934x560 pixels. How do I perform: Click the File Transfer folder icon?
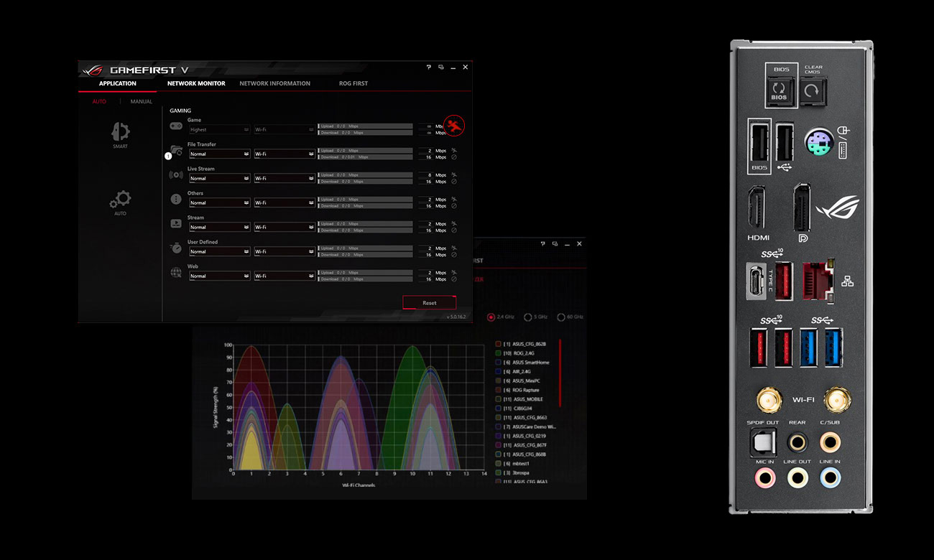(176, 150)
